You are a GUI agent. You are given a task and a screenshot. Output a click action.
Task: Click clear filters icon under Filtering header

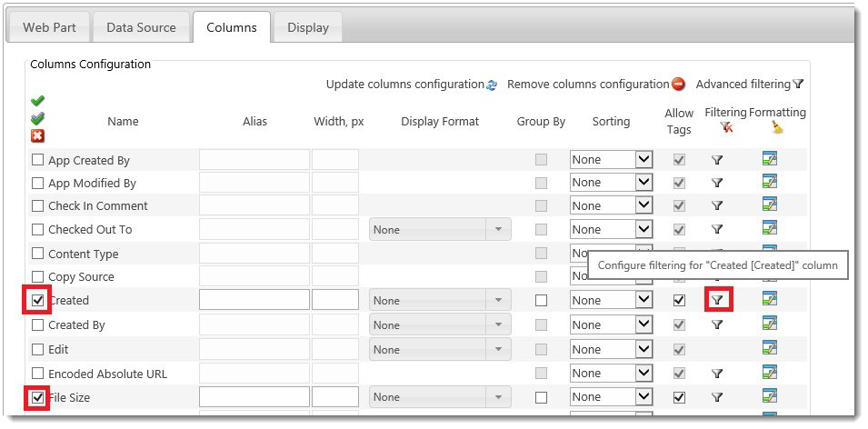726,128
